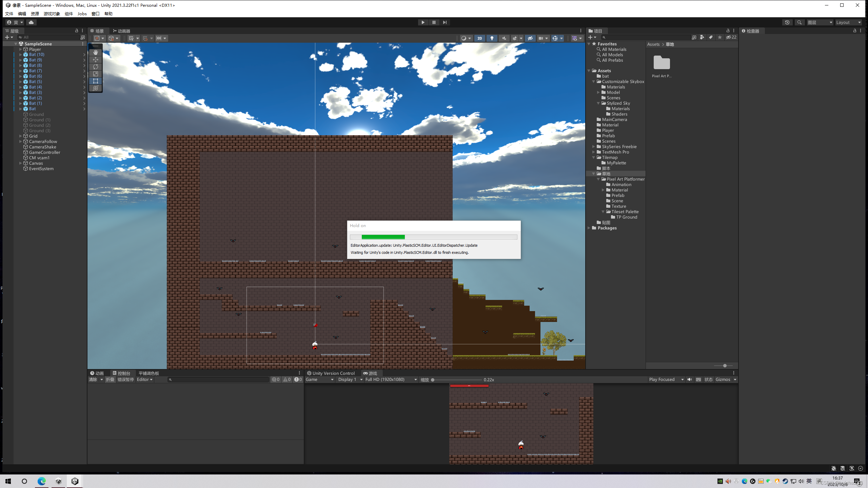Image resolution: width=868 pixels, height=488 pixels.
Task: Open scene camera settings icon
Action: pos(541,38)
